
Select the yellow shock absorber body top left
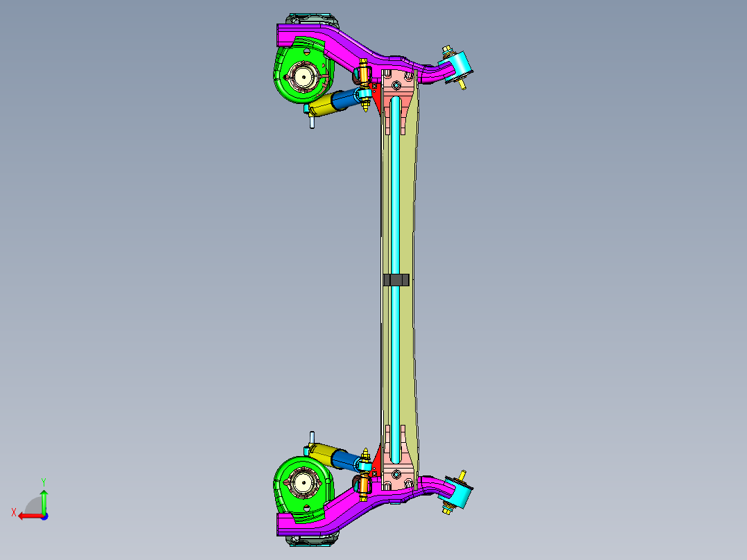coord(323,107)
